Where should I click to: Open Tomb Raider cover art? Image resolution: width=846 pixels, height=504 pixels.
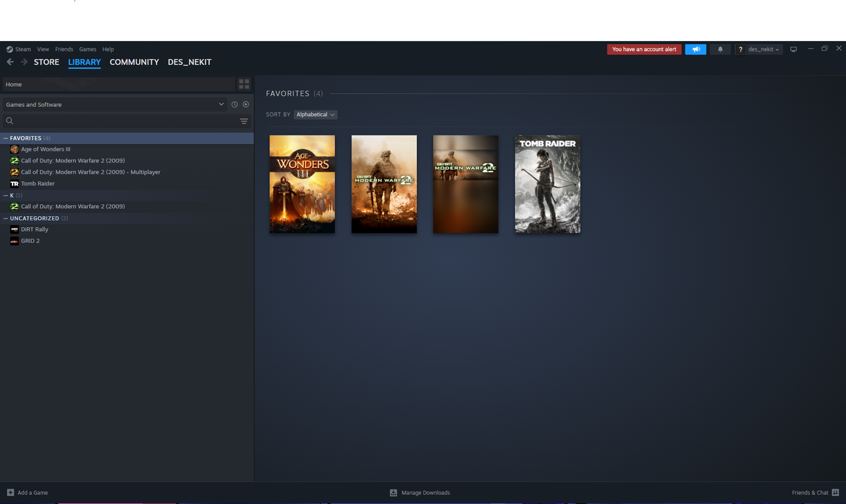coord(548,184)
